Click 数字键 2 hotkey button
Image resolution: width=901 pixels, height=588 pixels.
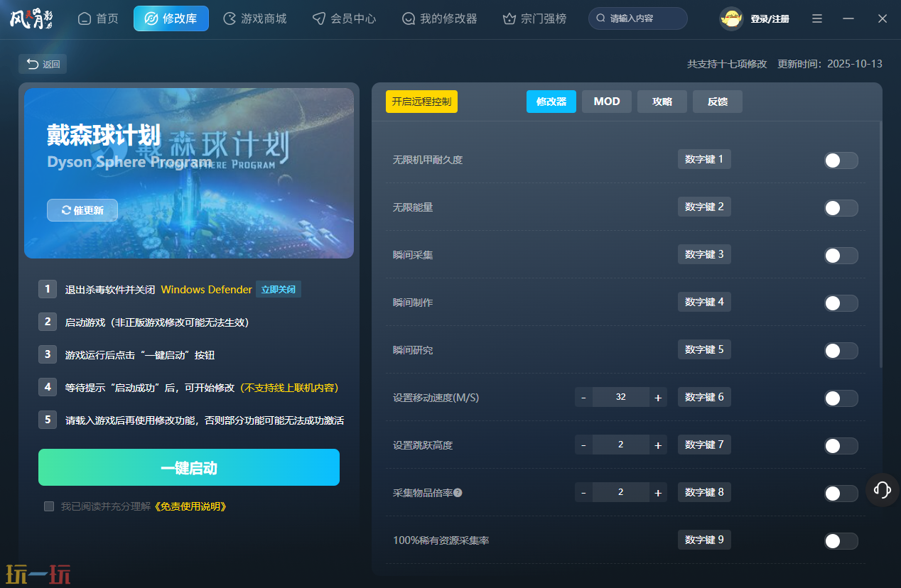[704, 207]
